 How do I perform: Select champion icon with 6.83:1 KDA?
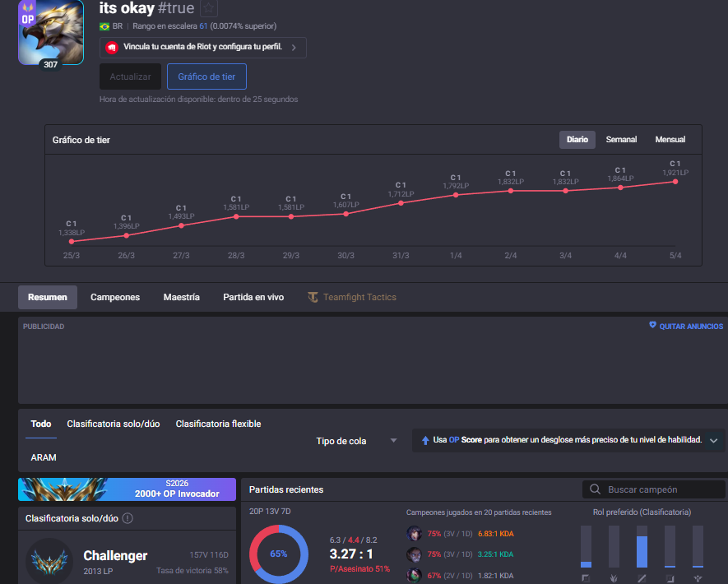(414, 534)
